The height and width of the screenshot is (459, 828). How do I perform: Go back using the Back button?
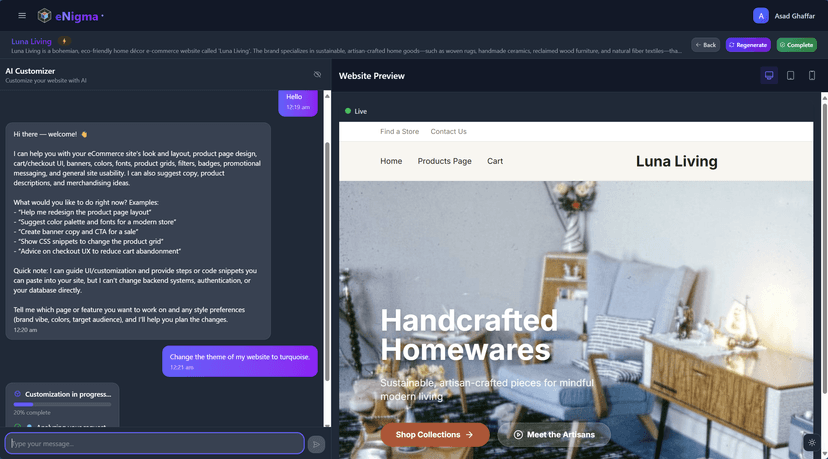click(x=705, y=45)
